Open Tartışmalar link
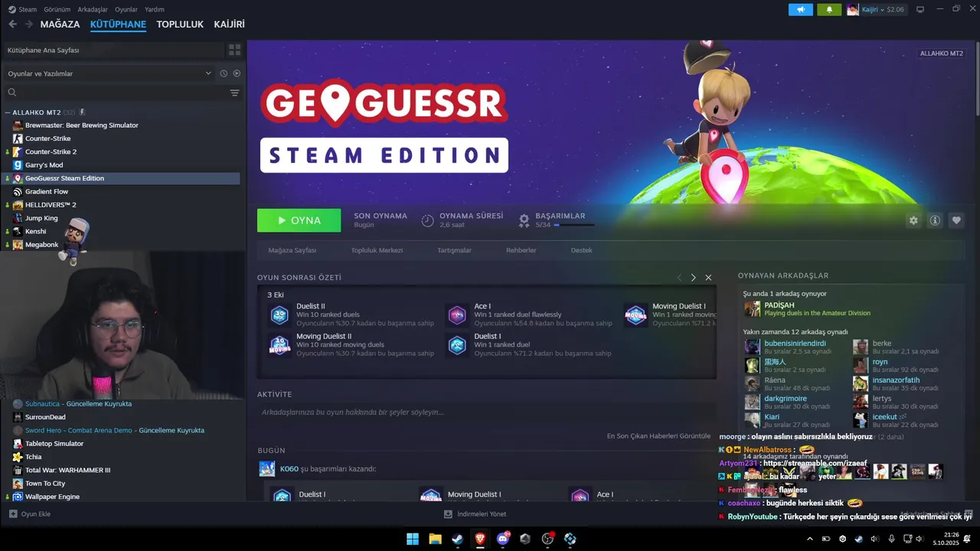The width and height of the screenshot is (980, 551). click(454, 250)
